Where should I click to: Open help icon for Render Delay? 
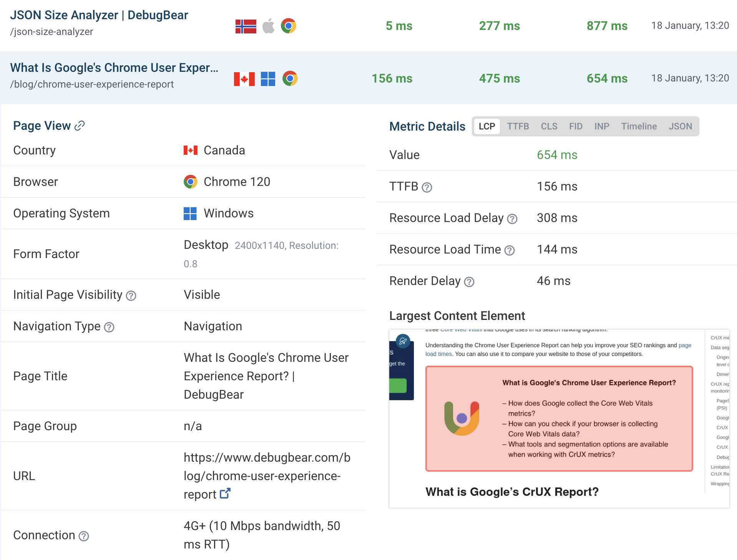pyautogui.click(x=469, y=282)
